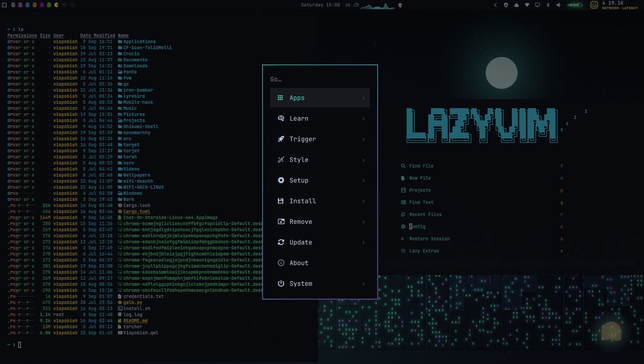The image size is (644, 364).
Task: Click the volume speaker tray icon
Action: [x=559, y=5]
